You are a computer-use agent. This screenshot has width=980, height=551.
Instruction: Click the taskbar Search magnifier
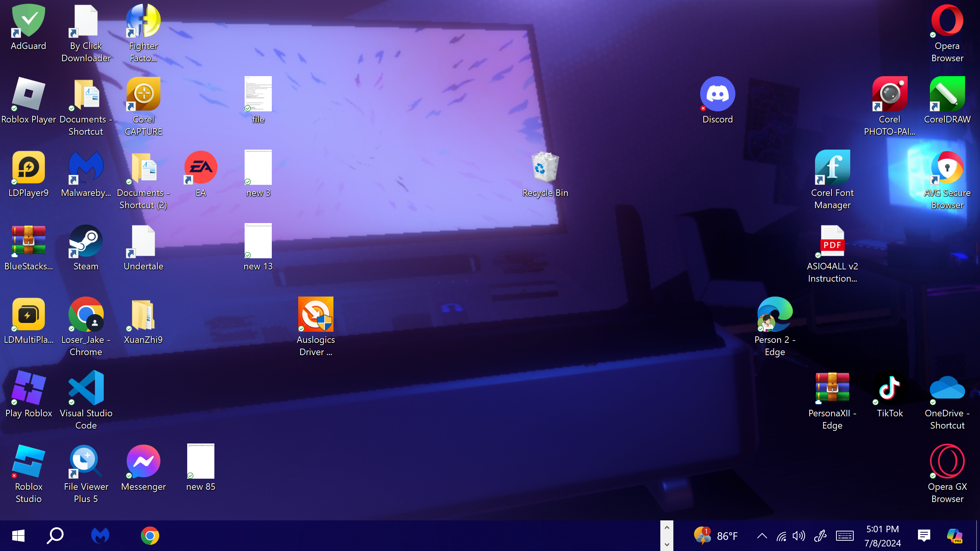click(55, 536)
